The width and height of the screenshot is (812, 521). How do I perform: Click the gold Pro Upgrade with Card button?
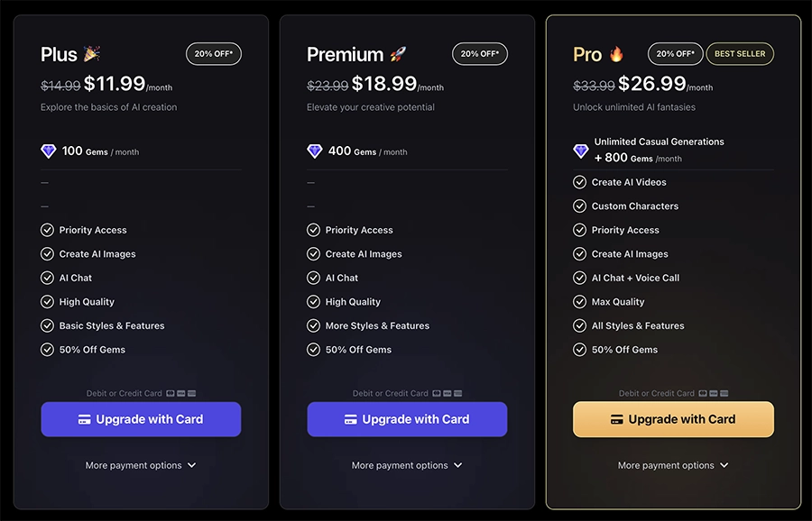tap(673, 419)
